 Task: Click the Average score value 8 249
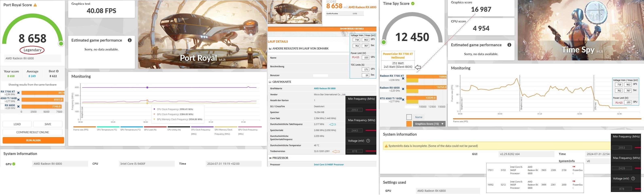[32, 76]
